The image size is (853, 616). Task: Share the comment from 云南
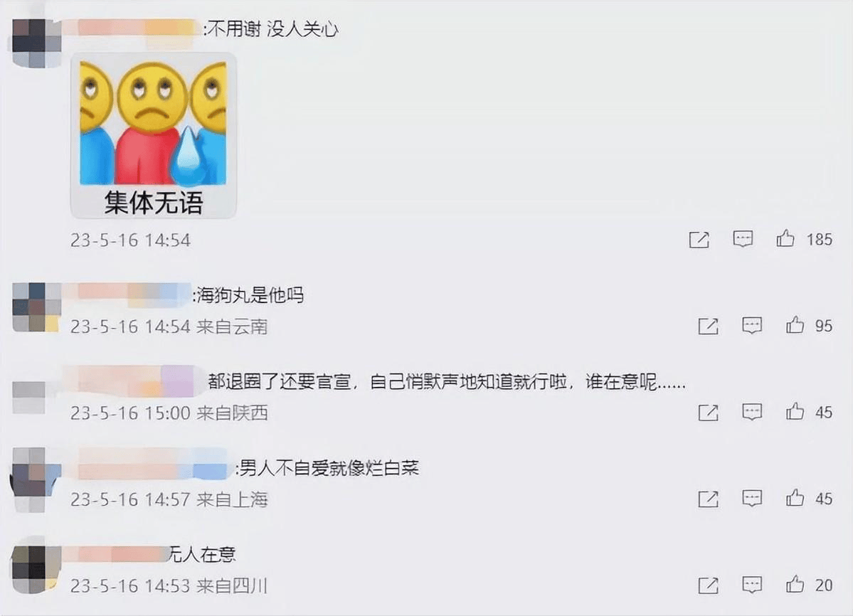pyautogui.click(x=709, y=326)
